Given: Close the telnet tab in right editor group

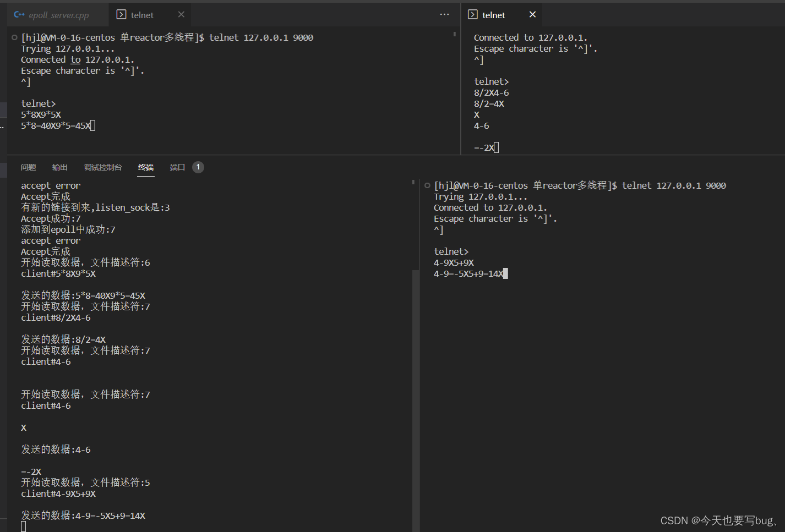Looking at the screenshot, I should pos(532,14).
